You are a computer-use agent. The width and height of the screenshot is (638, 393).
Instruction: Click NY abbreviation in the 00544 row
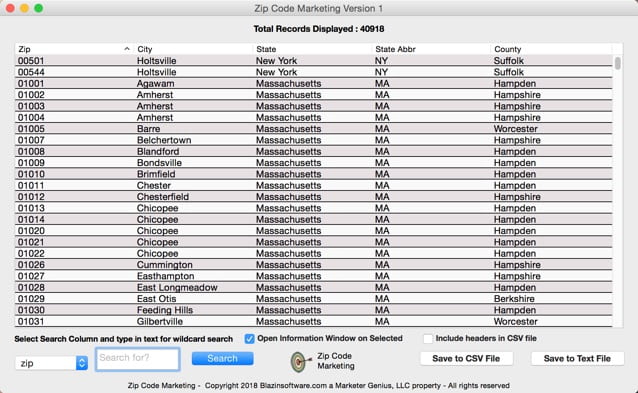point(381,72)
